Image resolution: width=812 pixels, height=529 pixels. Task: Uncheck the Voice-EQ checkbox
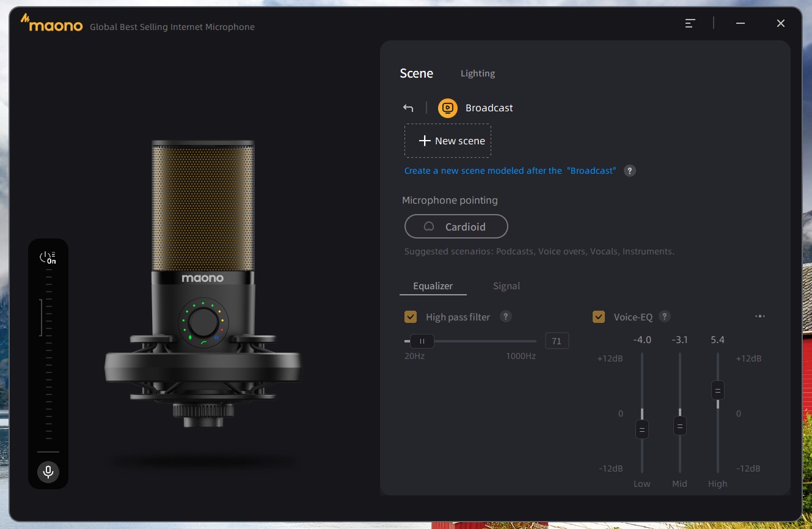pos(599,317)
